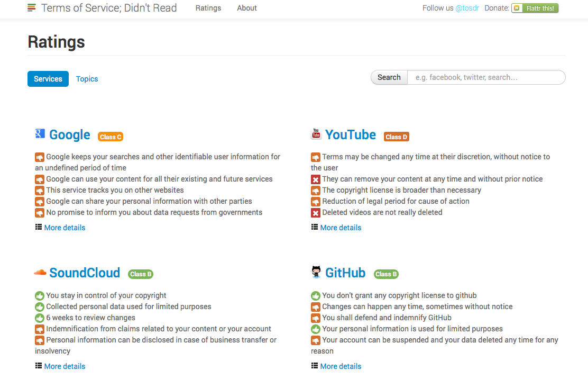Click thumbs-down icon beside 'Changes can happen any time'
The width and height of the screenshot is (588, 379).
(315, 307)
